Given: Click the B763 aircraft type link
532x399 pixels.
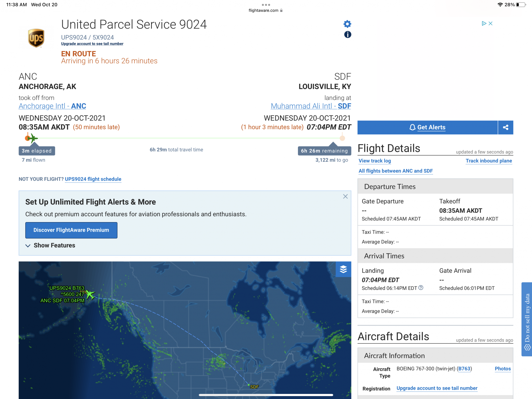Looking at the screenshot, I should tap(464, 369).
